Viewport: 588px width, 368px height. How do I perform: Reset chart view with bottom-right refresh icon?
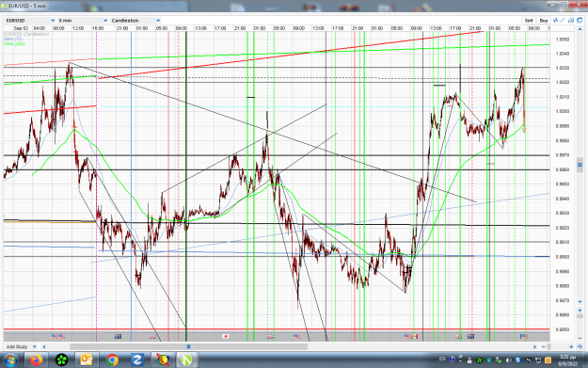pos(580,346)
